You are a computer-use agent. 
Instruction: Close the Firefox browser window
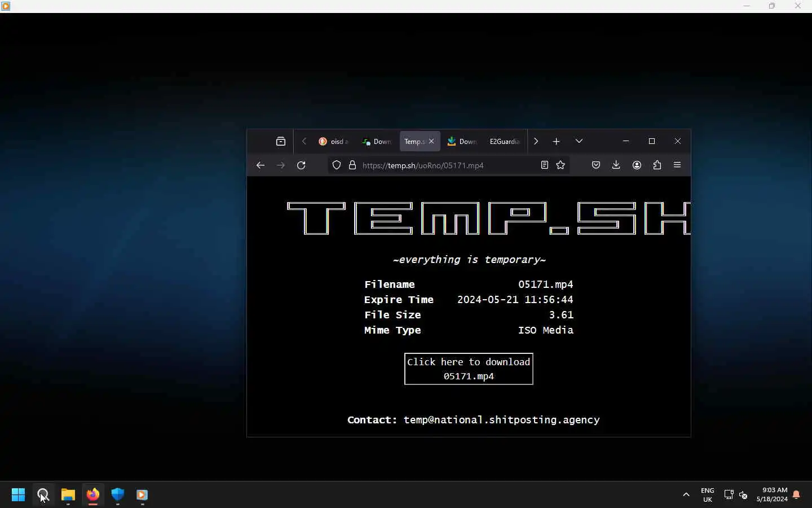[x=678, y=141]
